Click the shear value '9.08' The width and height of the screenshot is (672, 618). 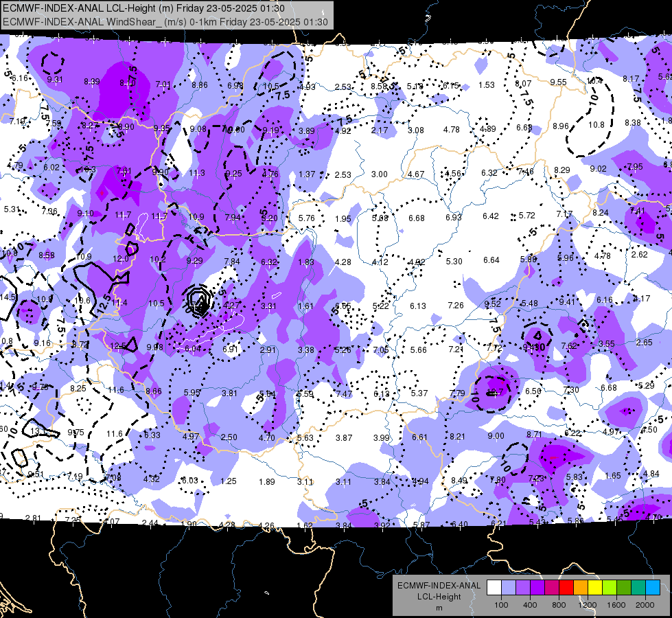(198, 128)
